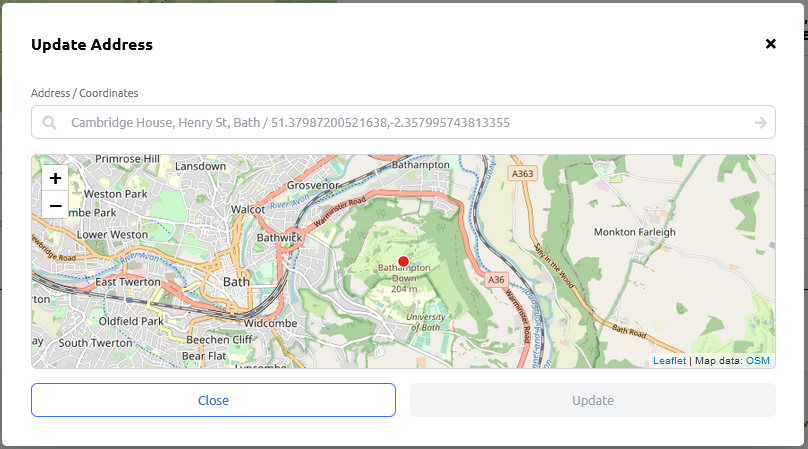Open the Leaflet attribution link
808x449 pixels.
(x=669, y=361)
